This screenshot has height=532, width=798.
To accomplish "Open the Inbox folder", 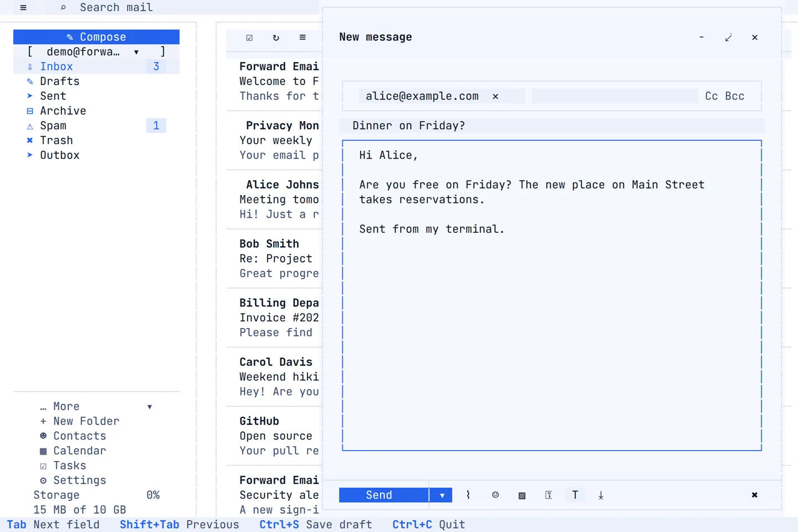I will 96,66.
